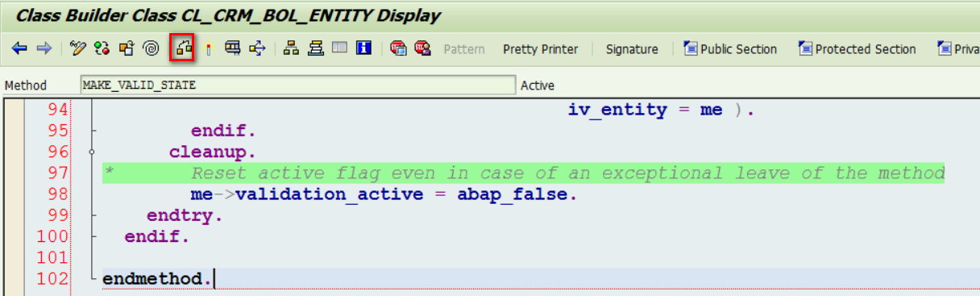Click the display object list icon
980x296 pixels.
click(233, 48)
